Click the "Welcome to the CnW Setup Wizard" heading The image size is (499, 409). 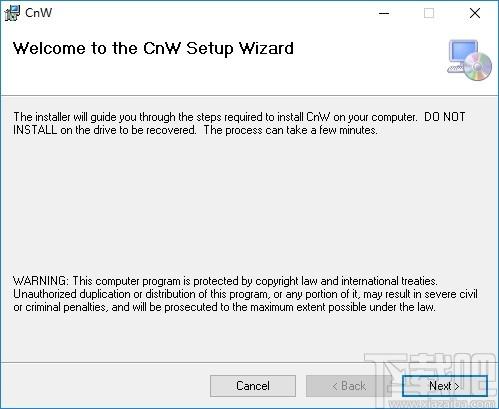[153, 48]
